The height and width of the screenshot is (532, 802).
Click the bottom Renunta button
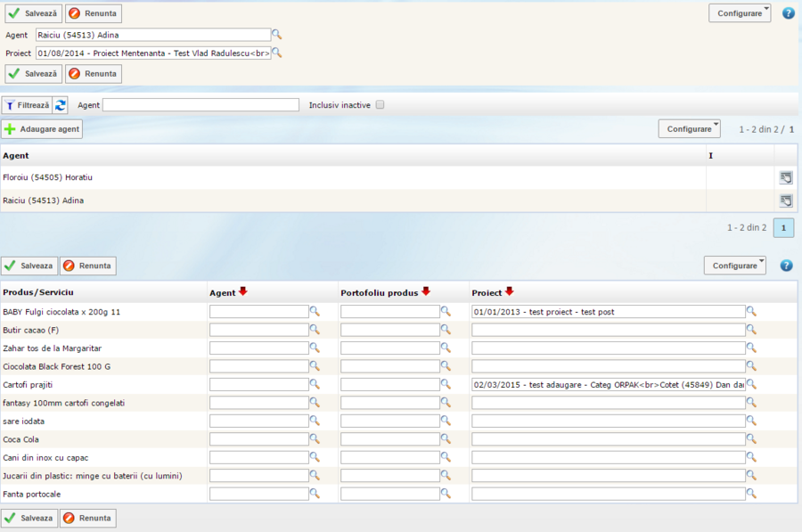click(88, 518)
